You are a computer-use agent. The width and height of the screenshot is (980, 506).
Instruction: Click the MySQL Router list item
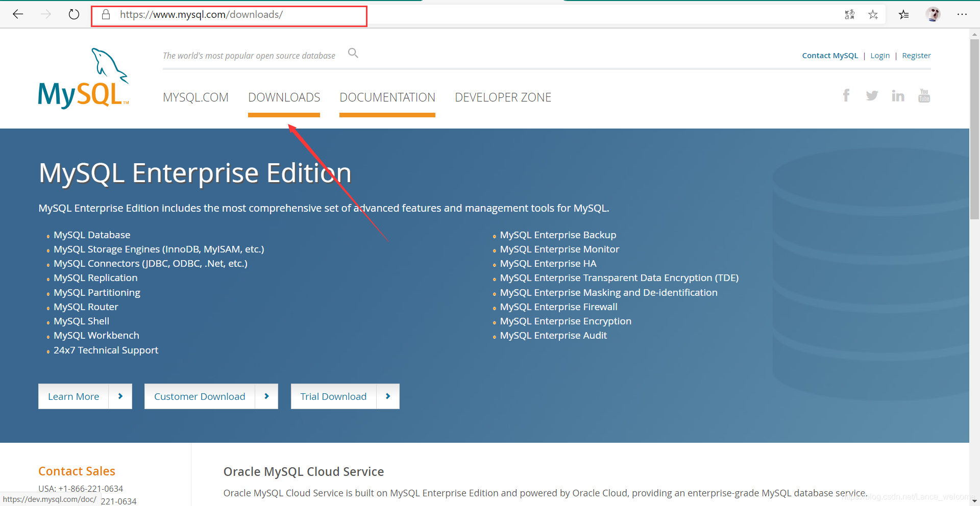86,307
